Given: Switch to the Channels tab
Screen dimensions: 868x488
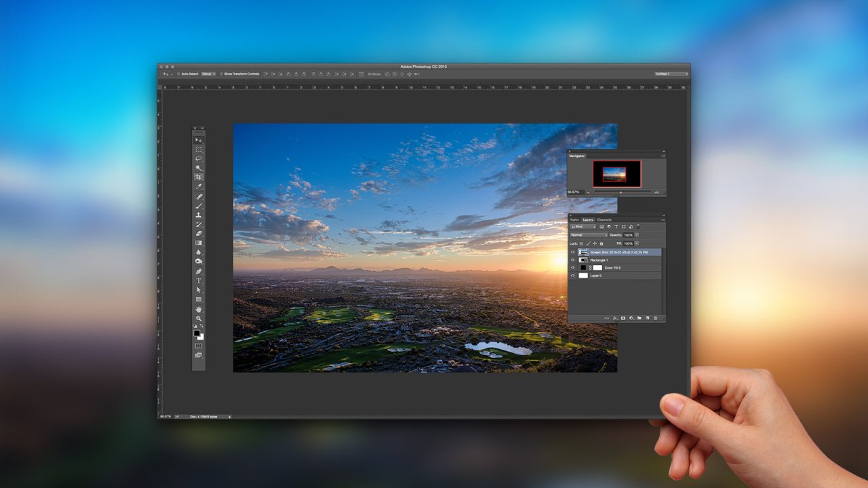Looking at the screenshot, I should (604, 220).
